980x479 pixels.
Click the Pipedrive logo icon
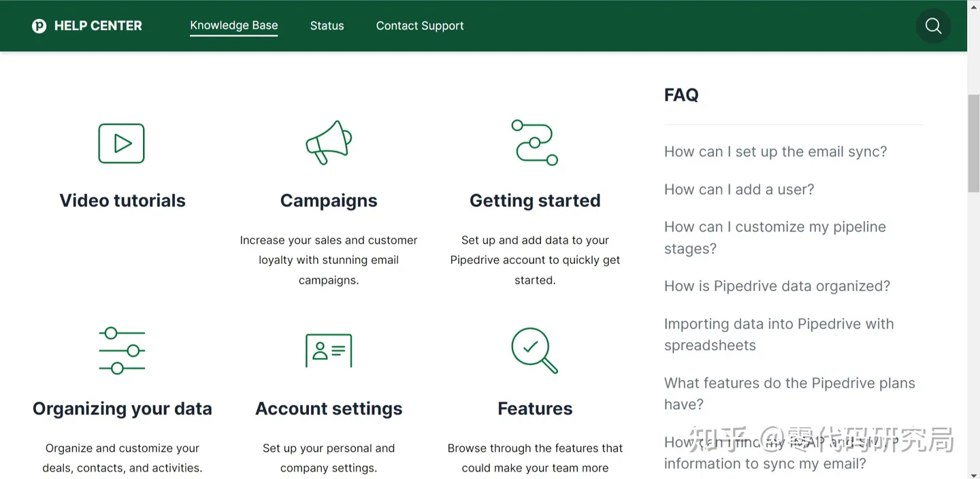coord(39,26)
